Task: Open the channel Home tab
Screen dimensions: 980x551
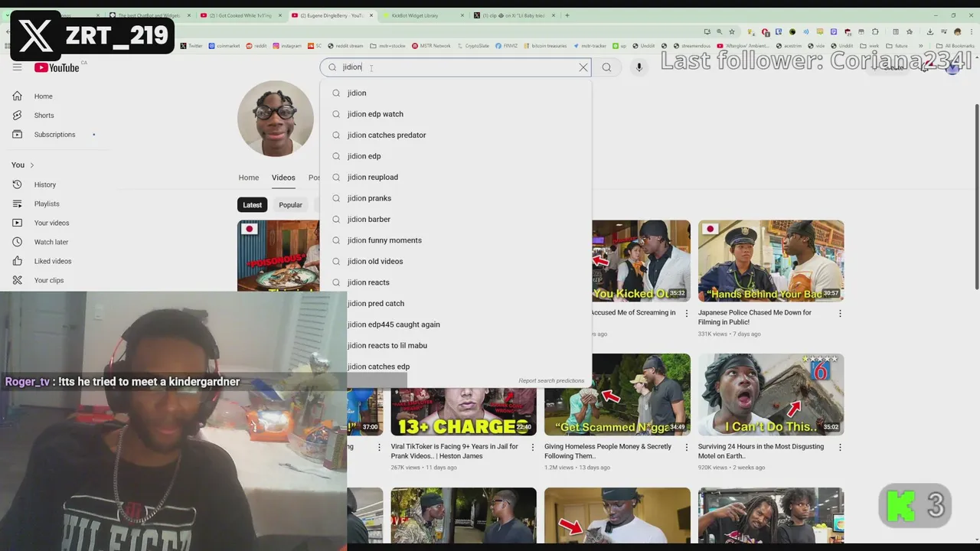Action: click(249, 178)
